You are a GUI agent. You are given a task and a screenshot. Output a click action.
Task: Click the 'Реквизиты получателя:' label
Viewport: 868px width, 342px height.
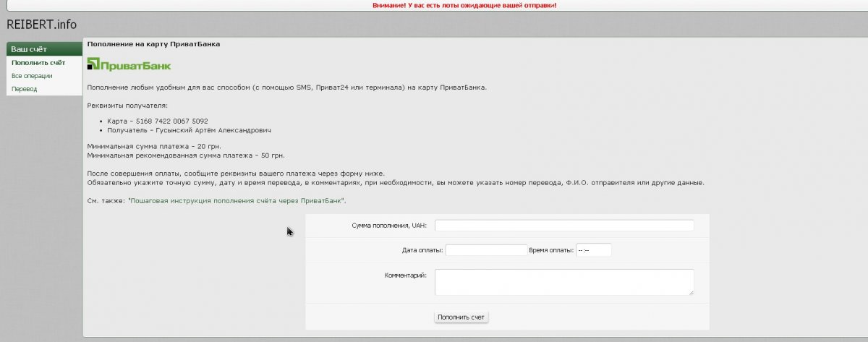pyautogui.click(x=127, y=106)
